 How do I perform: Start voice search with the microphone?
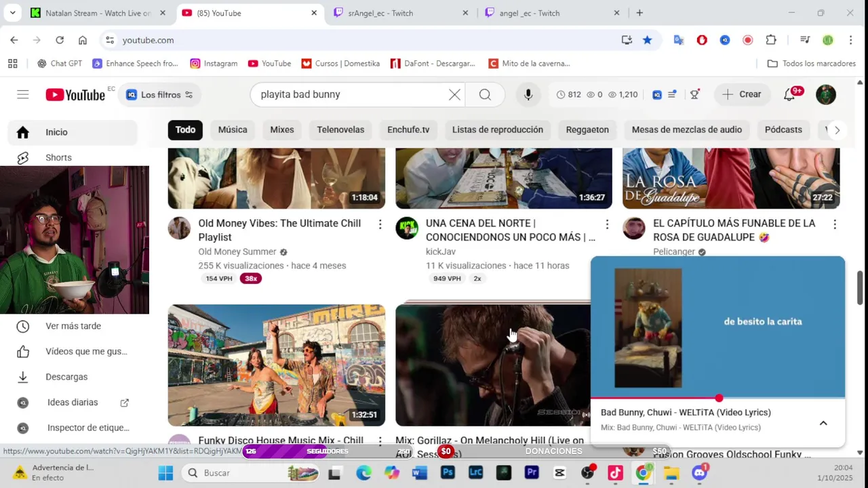[528, 95]
